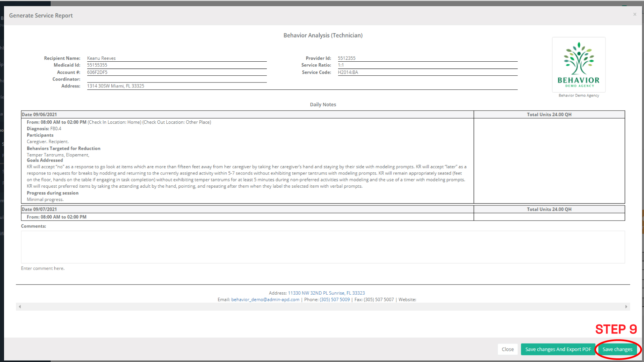Click the Close button at the bottom
This screenshot has height=362, width=644.
coord(507,349)
